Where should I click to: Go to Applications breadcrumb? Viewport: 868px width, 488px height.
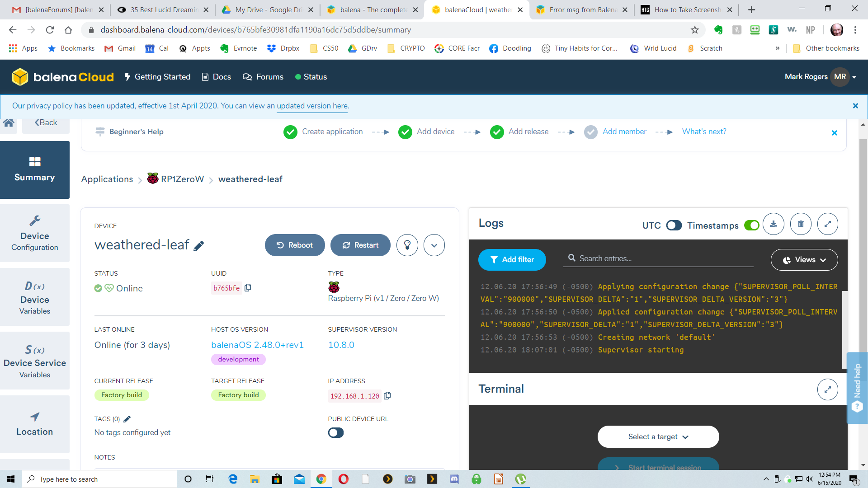[107, 179]
